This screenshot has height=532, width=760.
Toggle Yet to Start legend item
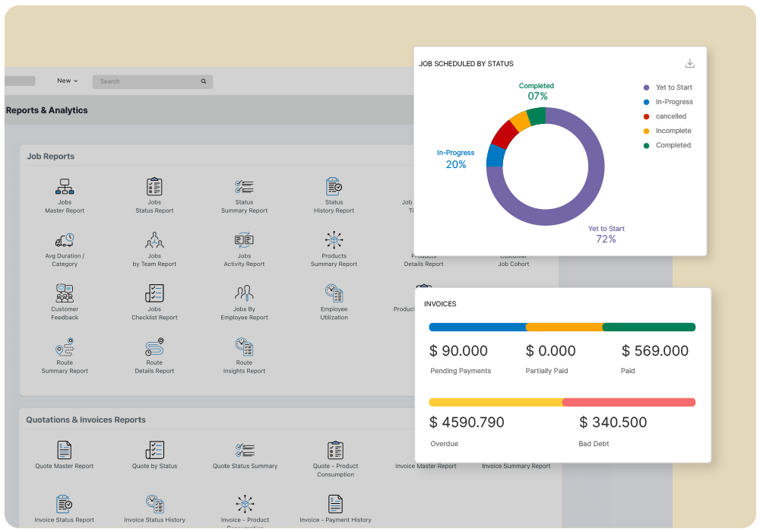[673, 87]
